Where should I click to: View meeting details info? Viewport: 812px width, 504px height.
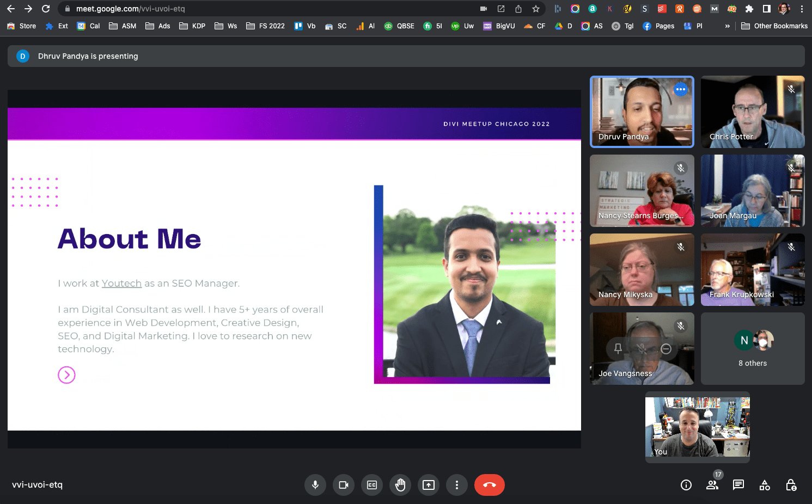(x=686, y=485)
